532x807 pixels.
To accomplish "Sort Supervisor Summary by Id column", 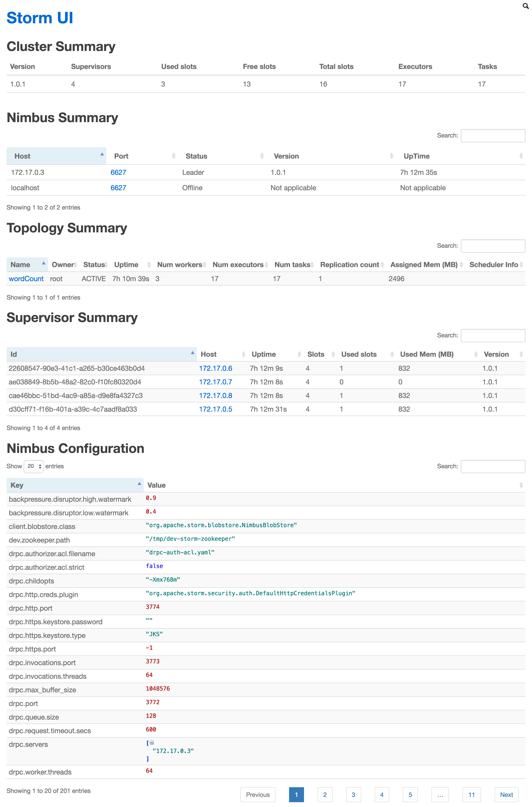I will 102,354.
